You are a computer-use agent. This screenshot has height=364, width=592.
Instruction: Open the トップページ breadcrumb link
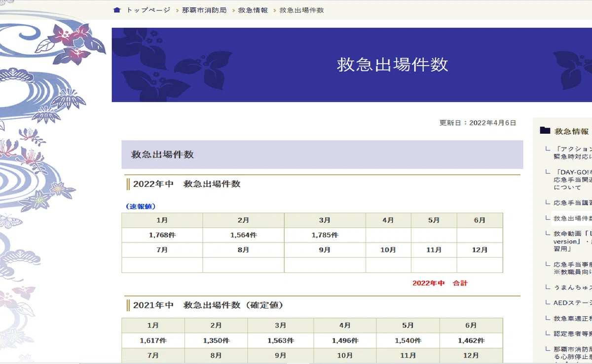pyautogui.click(x=148, y=10)
